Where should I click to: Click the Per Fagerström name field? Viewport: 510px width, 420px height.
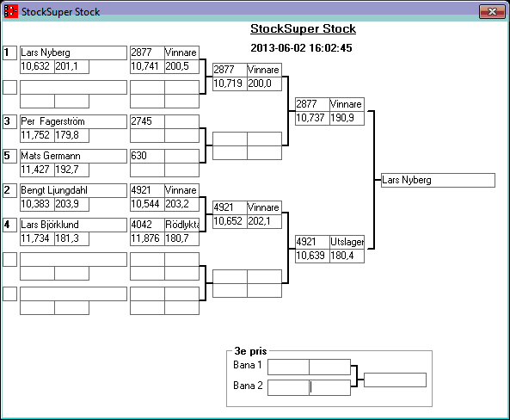coord(73,121)
